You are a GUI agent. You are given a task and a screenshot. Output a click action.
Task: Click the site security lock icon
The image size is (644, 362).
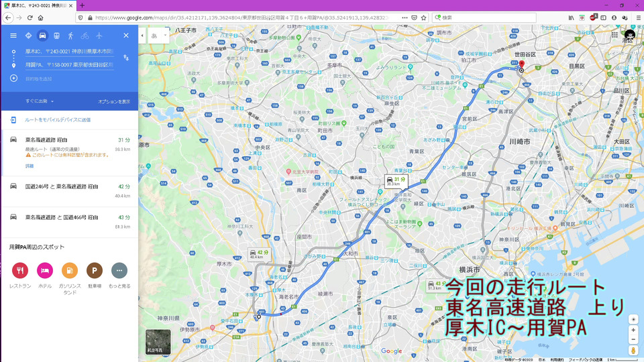tap(90, 17)
